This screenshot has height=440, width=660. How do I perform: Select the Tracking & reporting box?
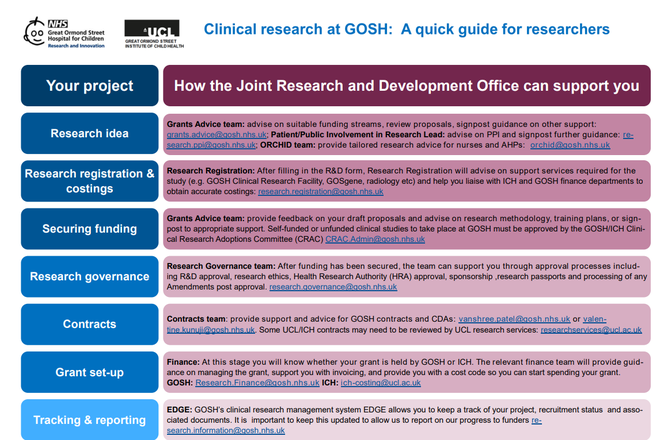[90, 419]
